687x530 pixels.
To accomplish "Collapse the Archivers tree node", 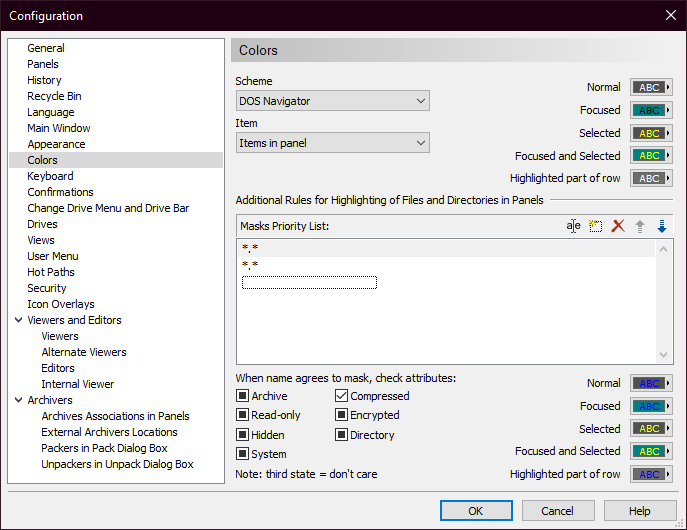I will [18, 400].
